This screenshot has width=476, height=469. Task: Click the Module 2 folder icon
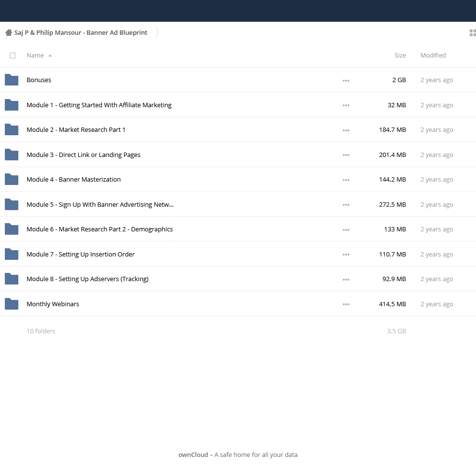point(12,130)
